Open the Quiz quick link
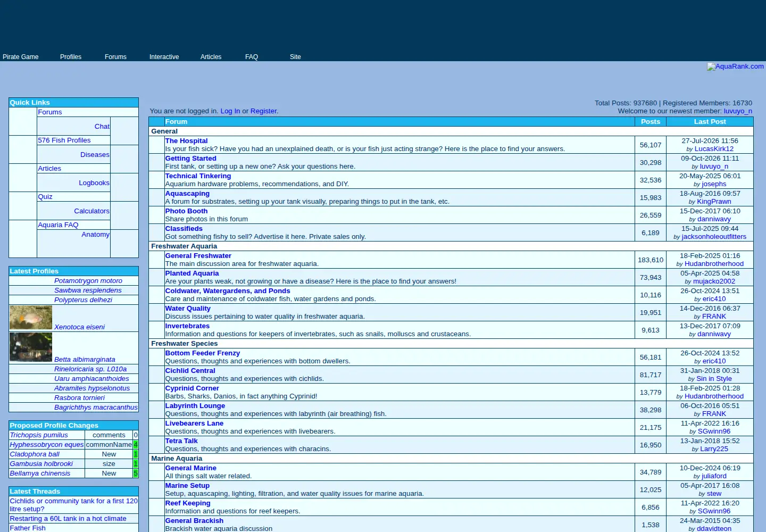This screenshot has height=532, width=766. tap(45, 197)
